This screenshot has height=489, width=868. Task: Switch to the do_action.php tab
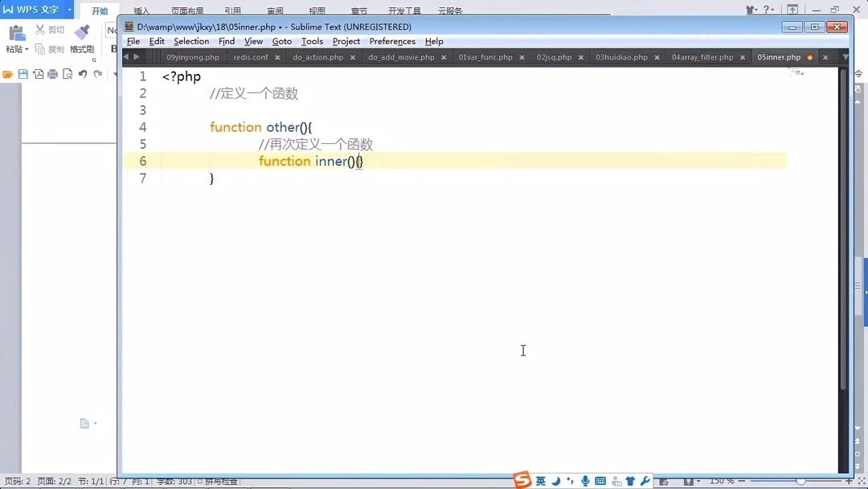point(318,56)
